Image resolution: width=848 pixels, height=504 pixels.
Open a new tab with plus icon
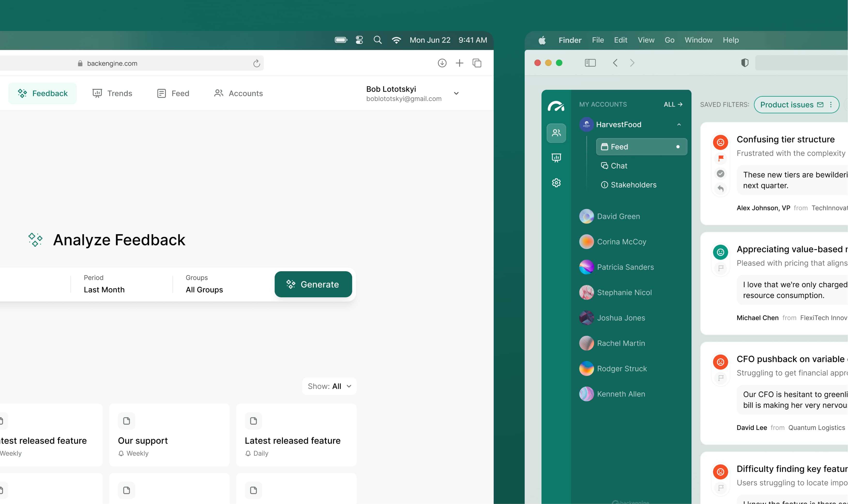pos(459,63)
